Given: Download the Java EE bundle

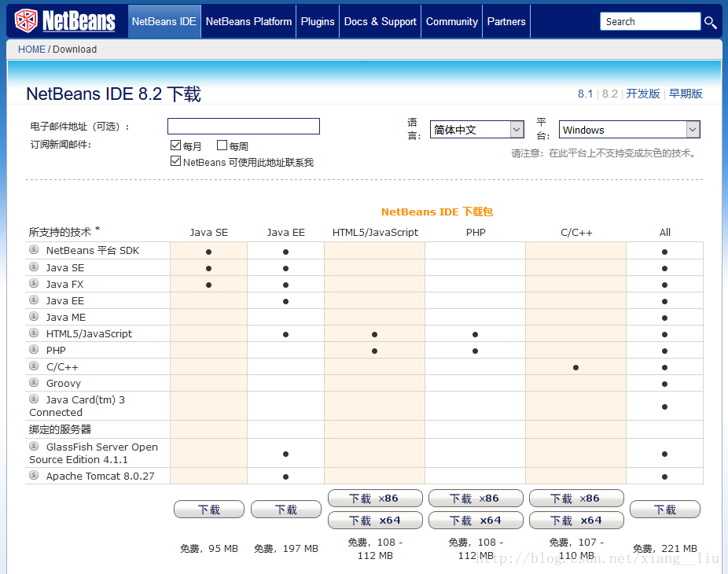Looking at the screenshot, I should pyautogui.click(x=286, y=510).
